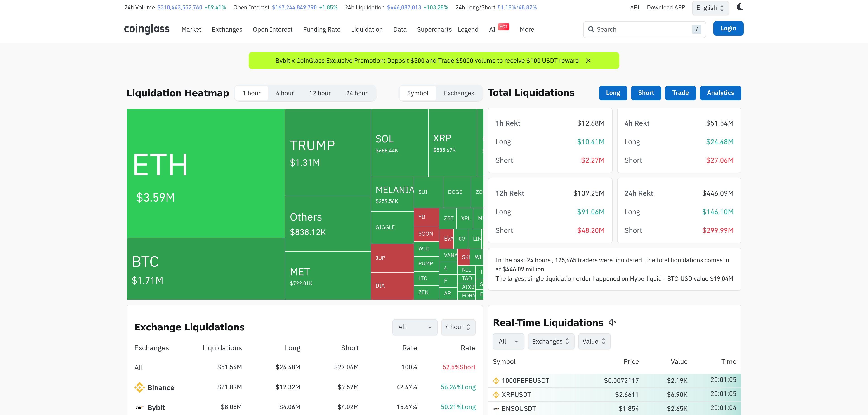Toggle heatmap view to Exchanges
The width and height of the screenshot is (868, 415).
click(x=459, y=93)
